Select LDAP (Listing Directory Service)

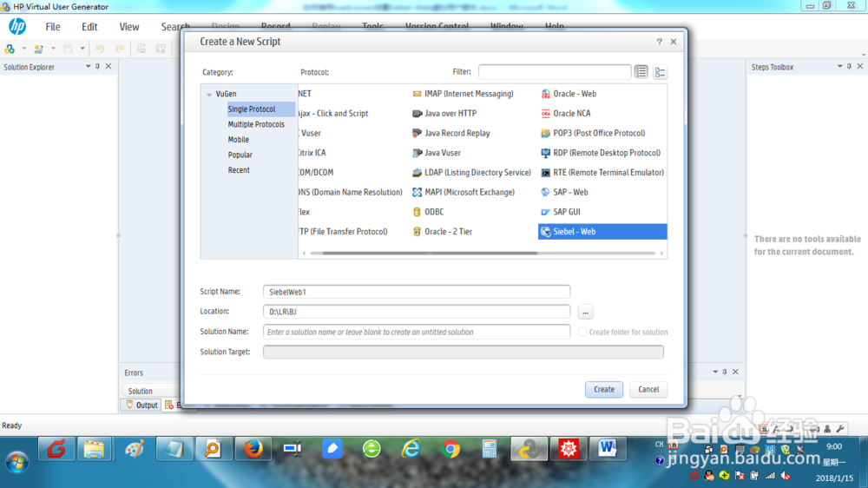point(471,172)
